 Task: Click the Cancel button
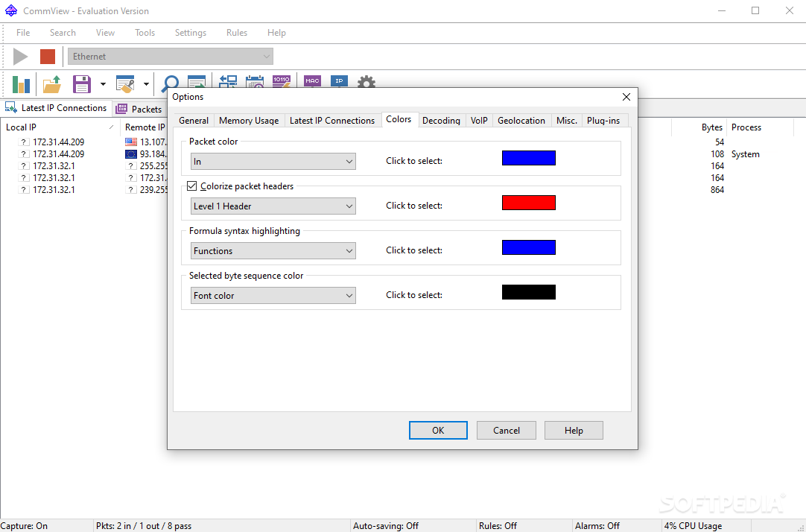pos(507,430)
